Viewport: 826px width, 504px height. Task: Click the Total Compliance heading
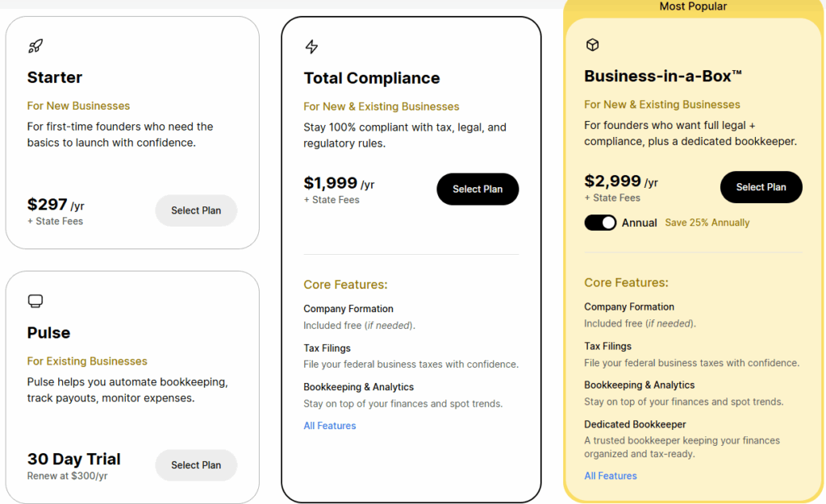point(372,78)
